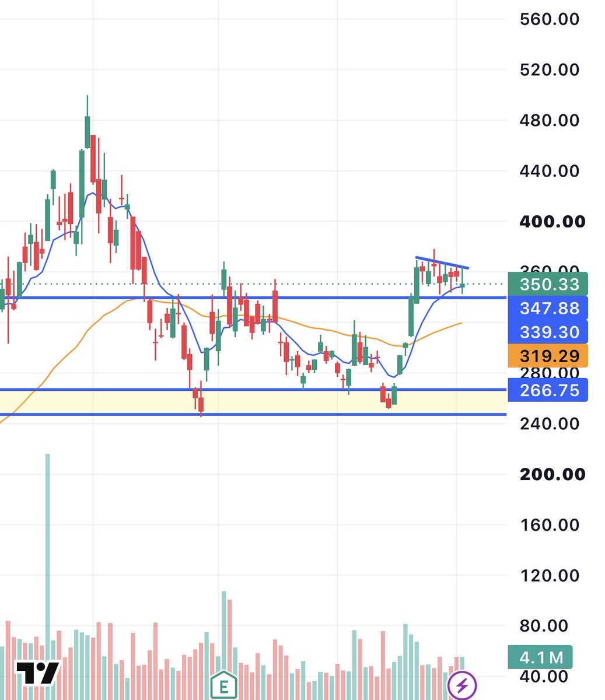Viewport: 605px width, 700px height.
Task: Click the 160.00 price axis value
Action: [x=550, y=524]
